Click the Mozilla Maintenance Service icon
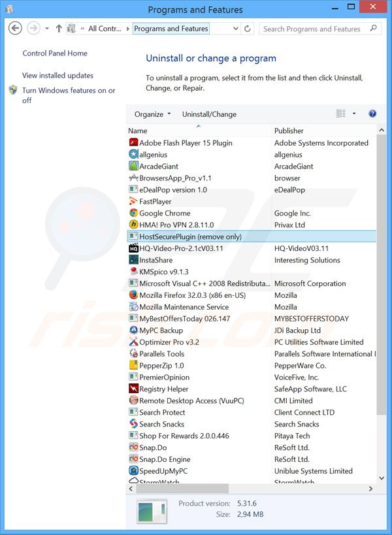The image size is (392, 535). click(x=133, y=306)
